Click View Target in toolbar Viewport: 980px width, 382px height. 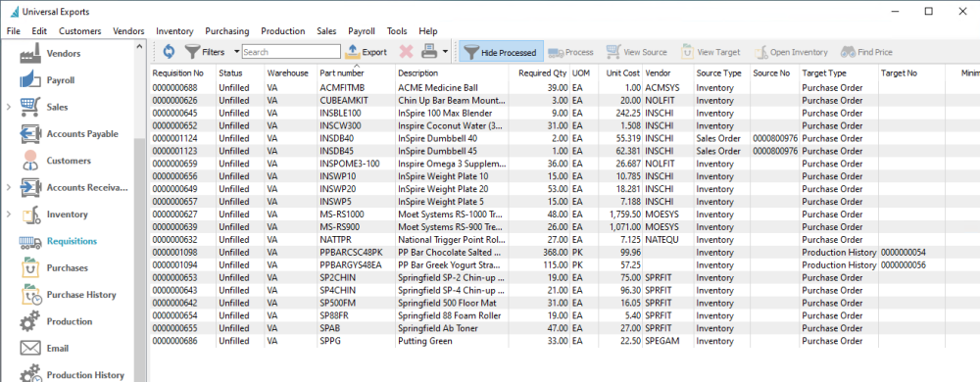pos(710,53)
